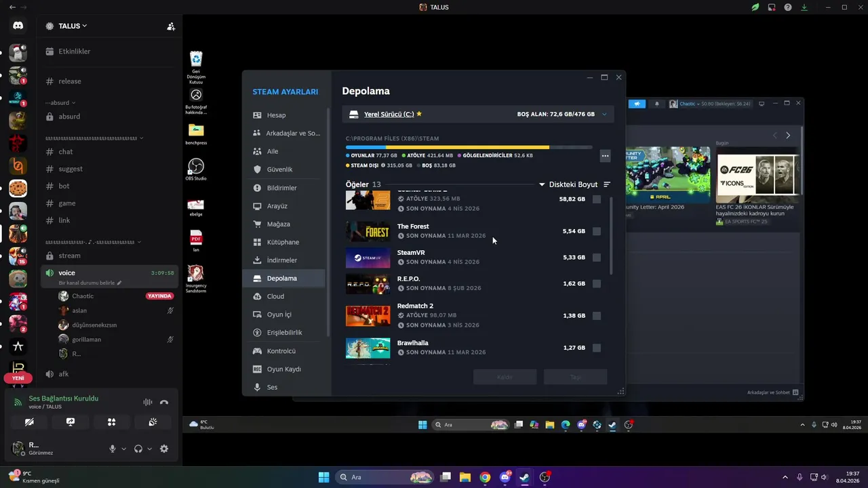The image size is (868, 488).
Task: Show hidden tray icons chevron
Action: point(785,477)
